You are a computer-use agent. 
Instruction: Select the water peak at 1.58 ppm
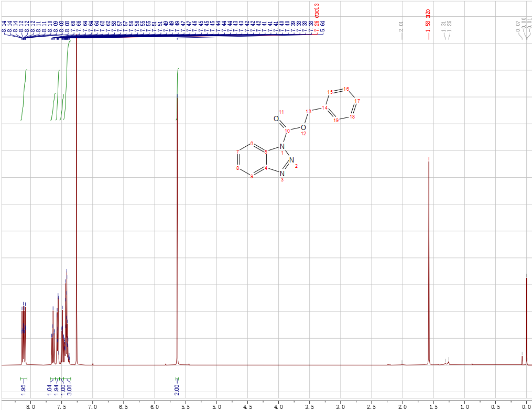(429, 262)
